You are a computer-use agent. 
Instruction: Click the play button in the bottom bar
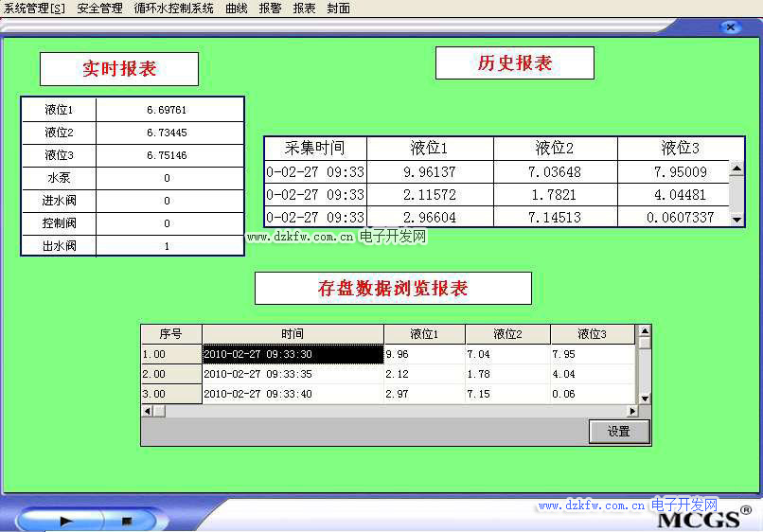tap(66, 520)
